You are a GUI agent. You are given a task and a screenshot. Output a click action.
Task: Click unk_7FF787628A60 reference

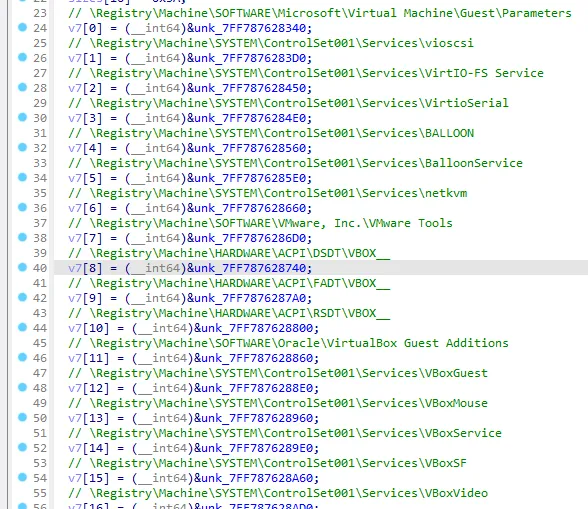point(258,478)
